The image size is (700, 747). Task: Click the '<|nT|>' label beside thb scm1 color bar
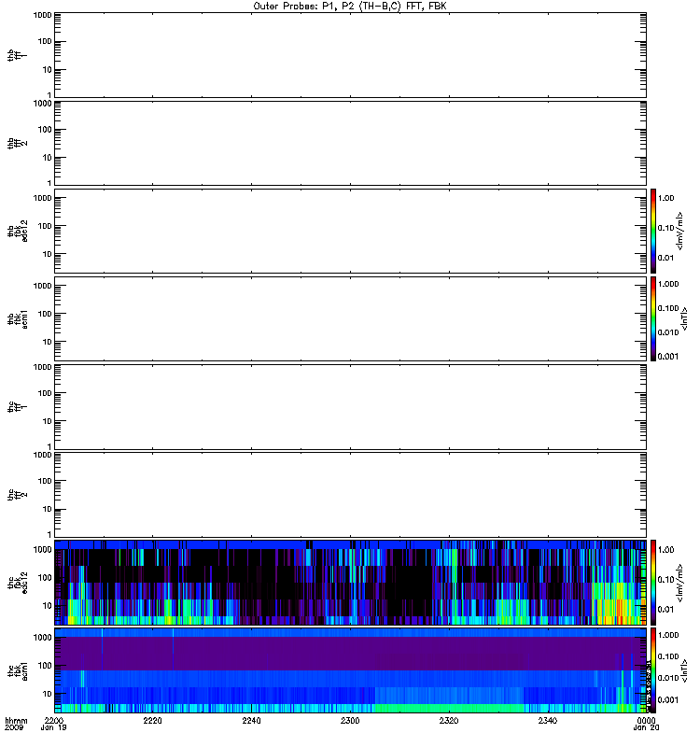(685, 319)
